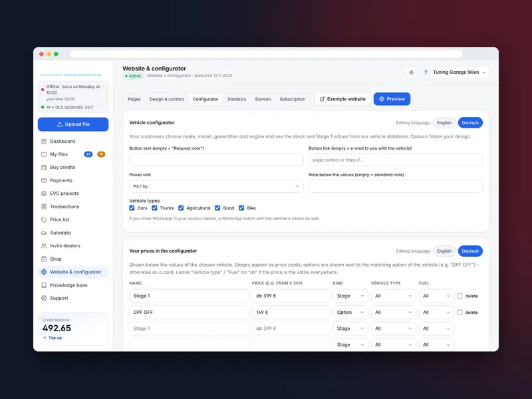The height and width of the screenshot is (399, 532).
Task: Click the Shop bag icon
Action: point(44,259)
